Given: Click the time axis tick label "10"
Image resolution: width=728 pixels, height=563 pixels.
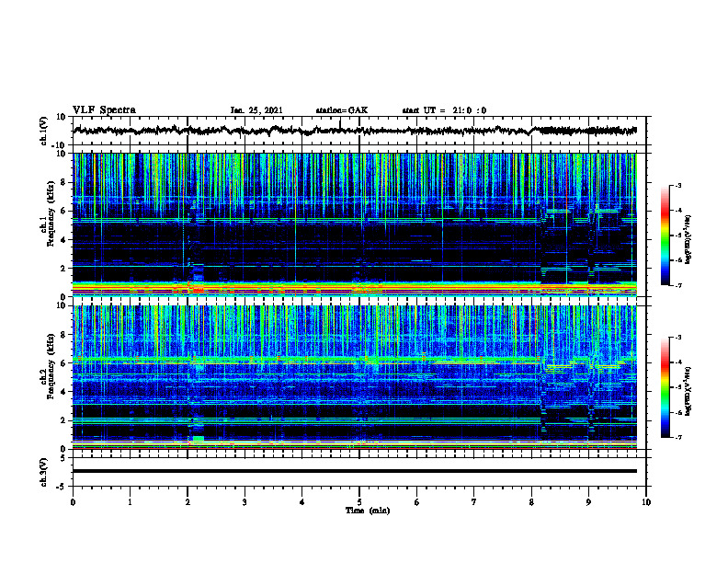Looking at the screenshot, I should pyautogui.click(x=646, y=502).
